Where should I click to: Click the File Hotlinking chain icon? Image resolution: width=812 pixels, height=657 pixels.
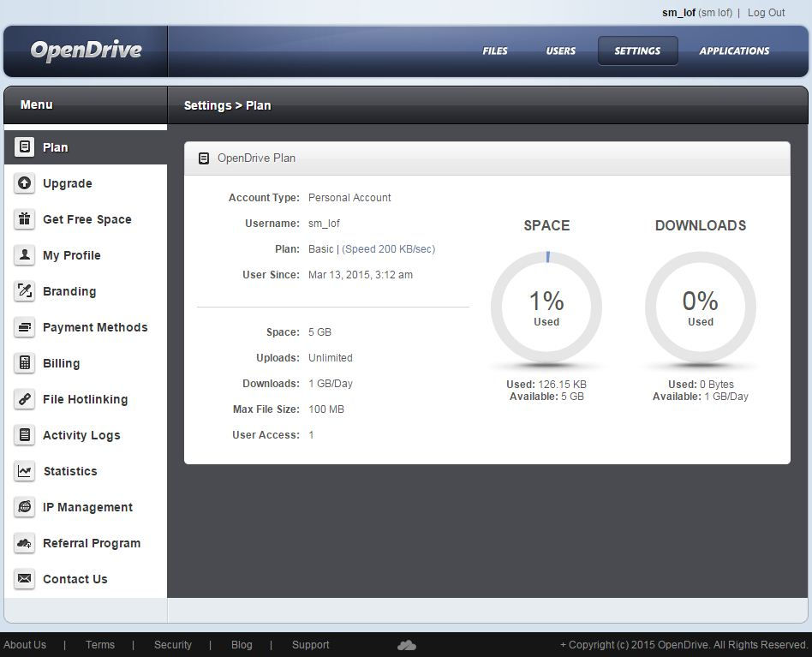tap(24, 399)
